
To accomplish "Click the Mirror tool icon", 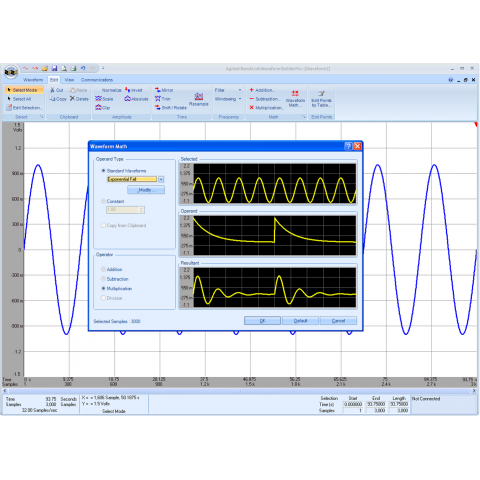I will pyautogui.click(x=158, y=90).
